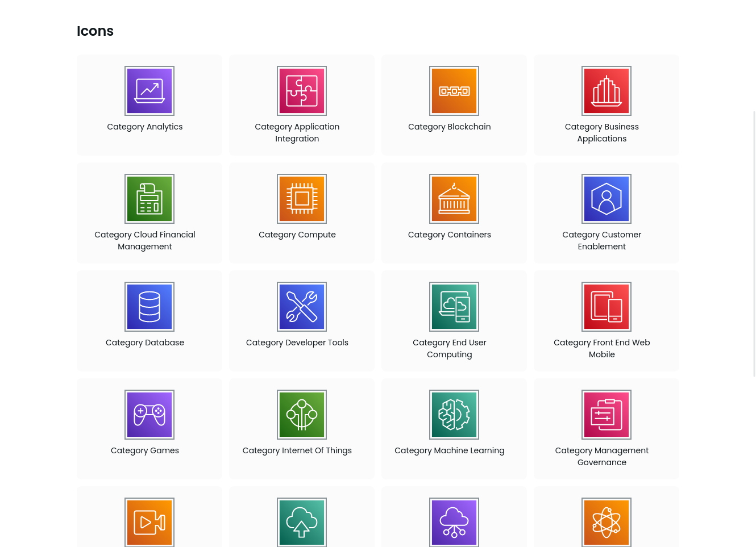
Task: Select the Category Compute chip icon
Action: [x=302, y=199]
